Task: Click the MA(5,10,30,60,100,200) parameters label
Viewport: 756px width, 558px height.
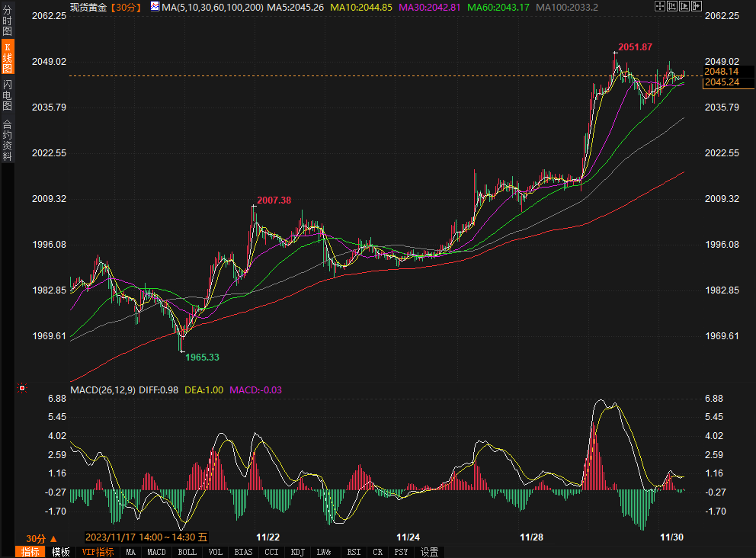Action: pos(213,7)
